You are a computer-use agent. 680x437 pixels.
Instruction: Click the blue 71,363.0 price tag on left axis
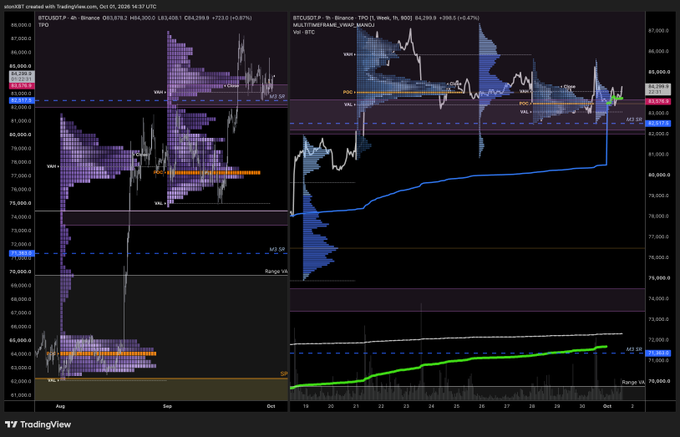(x=22, y=253)
